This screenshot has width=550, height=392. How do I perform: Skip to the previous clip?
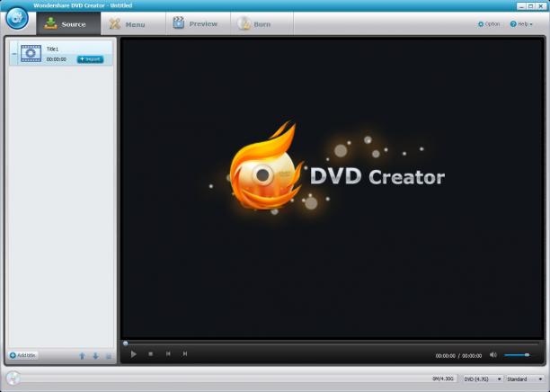168,353
